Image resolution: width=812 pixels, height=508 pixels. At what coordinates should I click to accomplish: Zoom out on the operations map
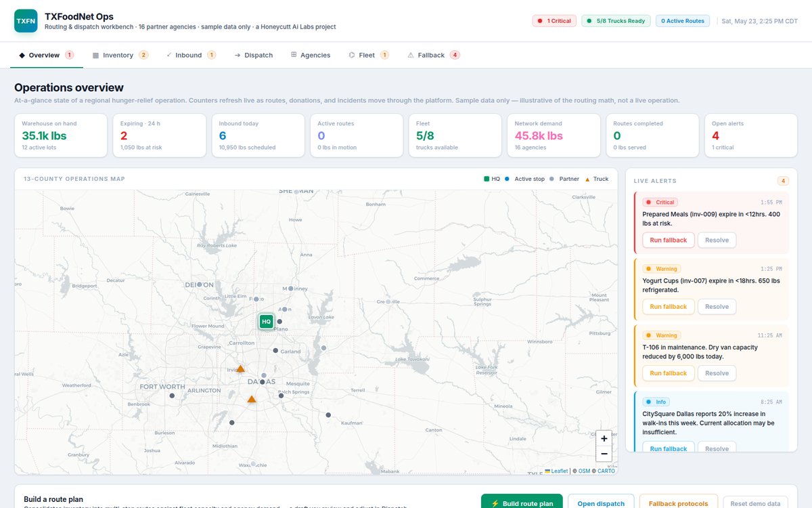tap(604, 454)
